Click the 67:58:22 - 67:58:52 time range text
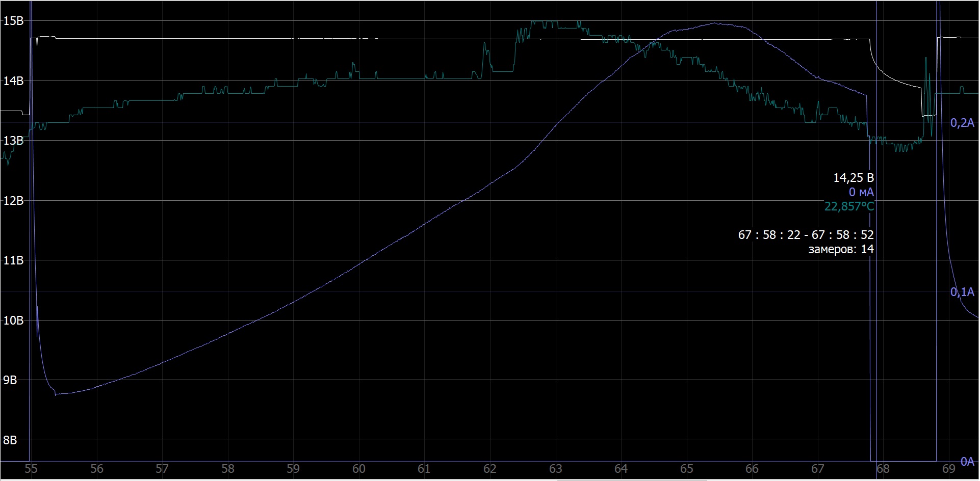 [806, 235]
